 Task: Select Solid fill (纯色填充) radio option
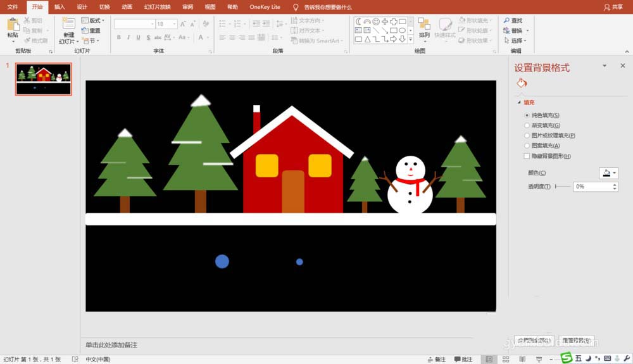pos(527,115)
